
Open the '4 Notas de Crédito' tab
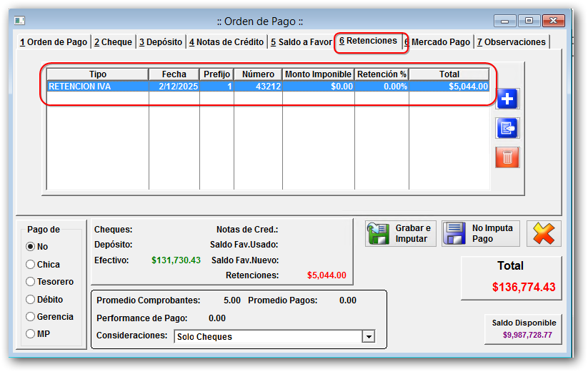coord(227,42)
